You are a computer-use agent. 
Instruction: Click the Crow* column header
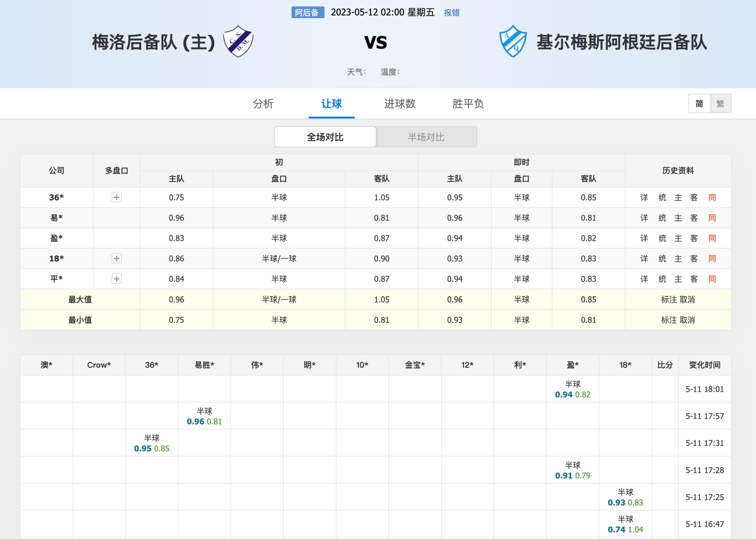[x=99, y=365]
